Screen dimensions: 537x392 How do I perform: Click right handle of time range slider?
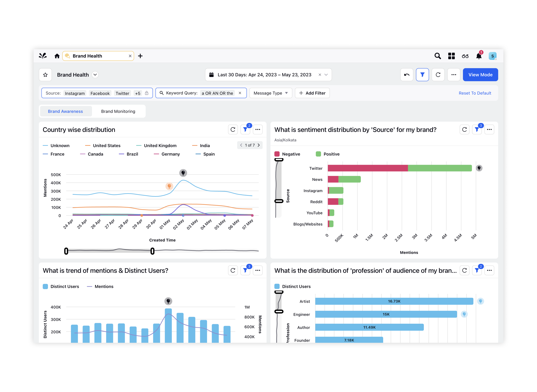tap(152, 251)
